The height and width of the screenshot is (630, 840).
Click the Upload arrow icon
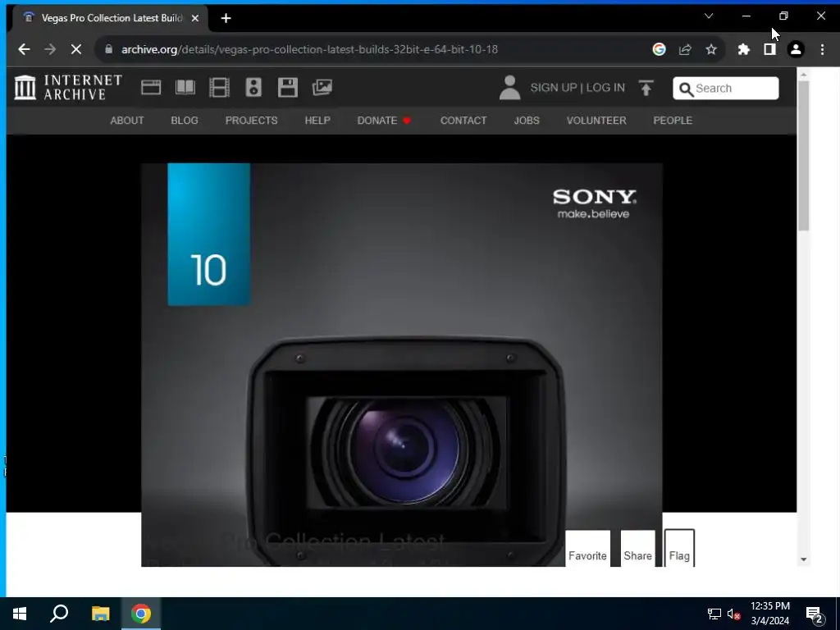[x=646, y=87]
